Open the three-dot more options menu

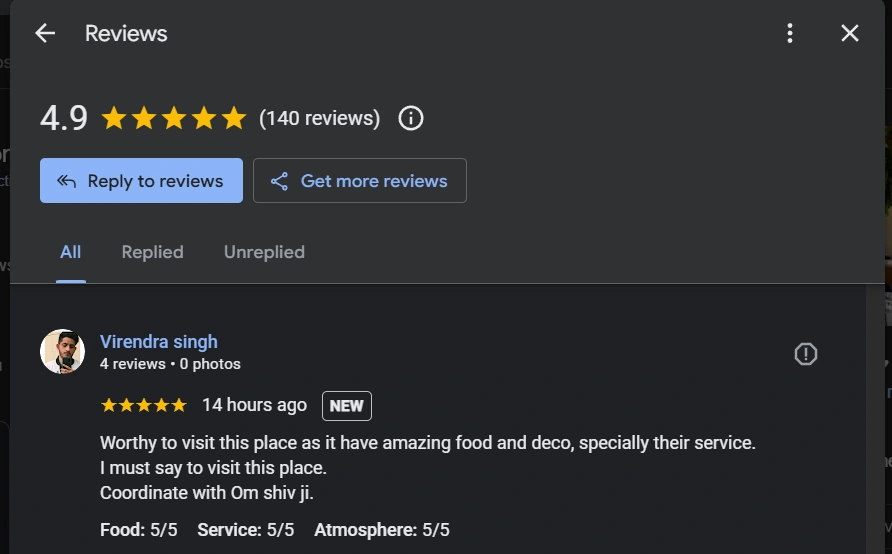point(790,33)
